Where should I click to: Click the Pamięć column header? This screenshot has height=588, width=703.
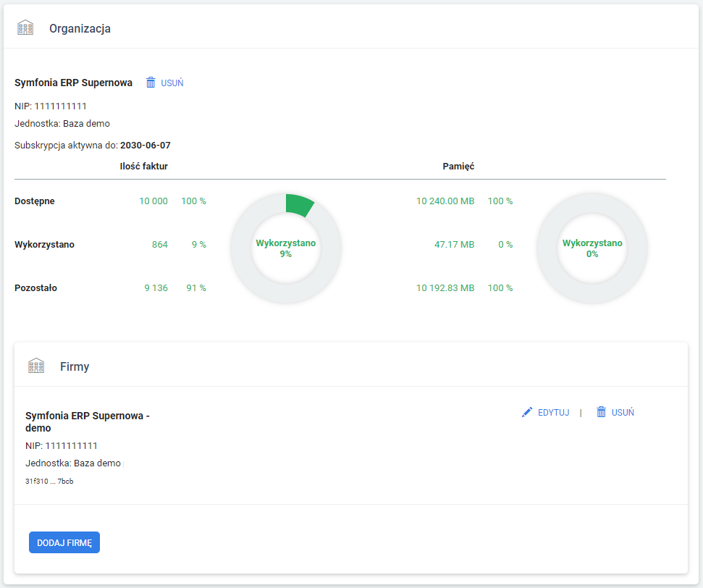tap(458, 166)
